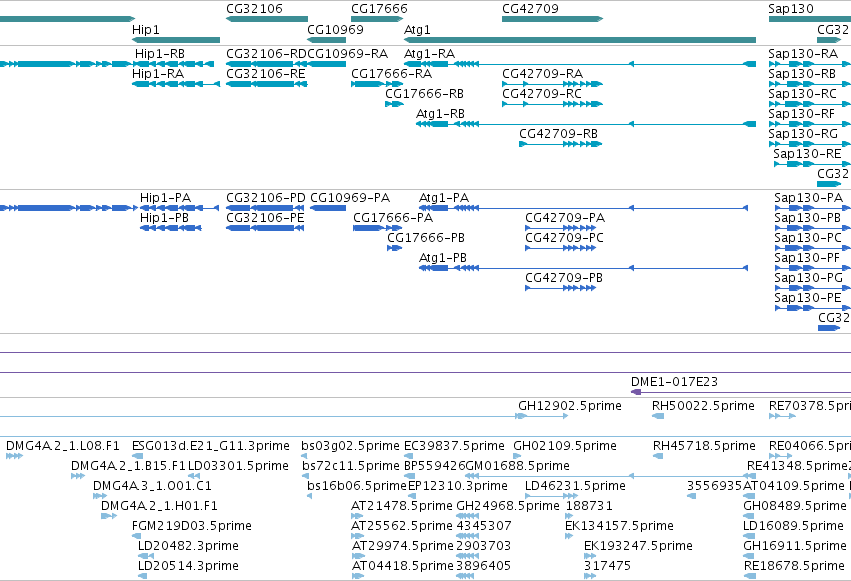The image size is (851, 581).
Task: Select the Hip1-RA transcript
Action: click(176, 84)
